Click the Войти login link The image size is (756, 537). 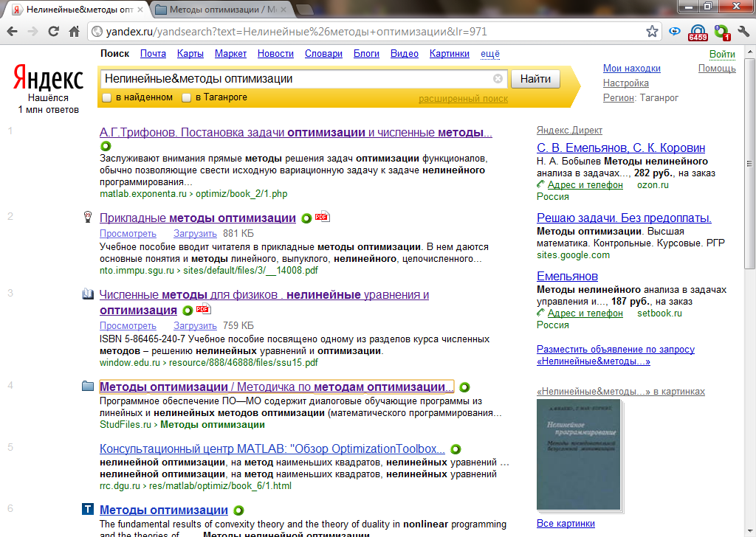722,55
